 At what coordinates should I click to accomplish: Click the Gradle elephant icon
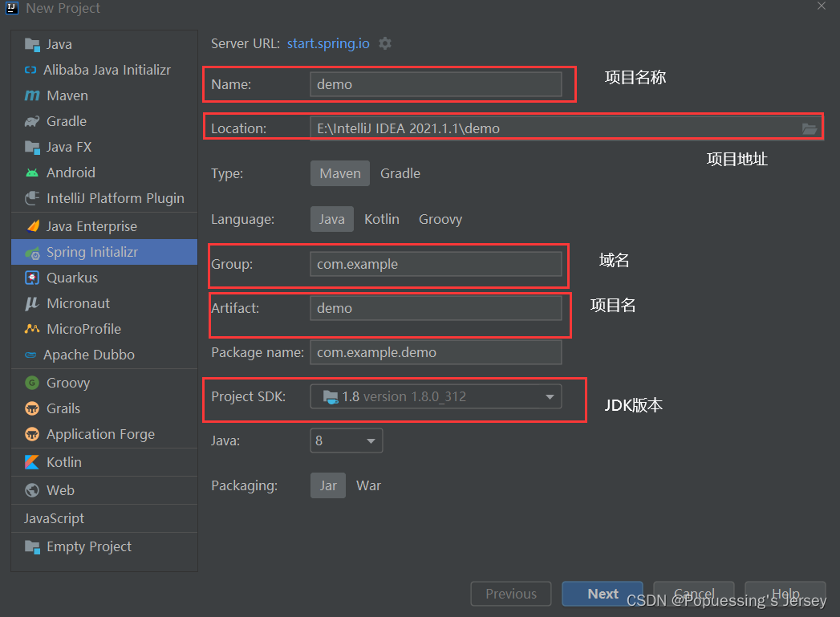[x=32, y=122]
